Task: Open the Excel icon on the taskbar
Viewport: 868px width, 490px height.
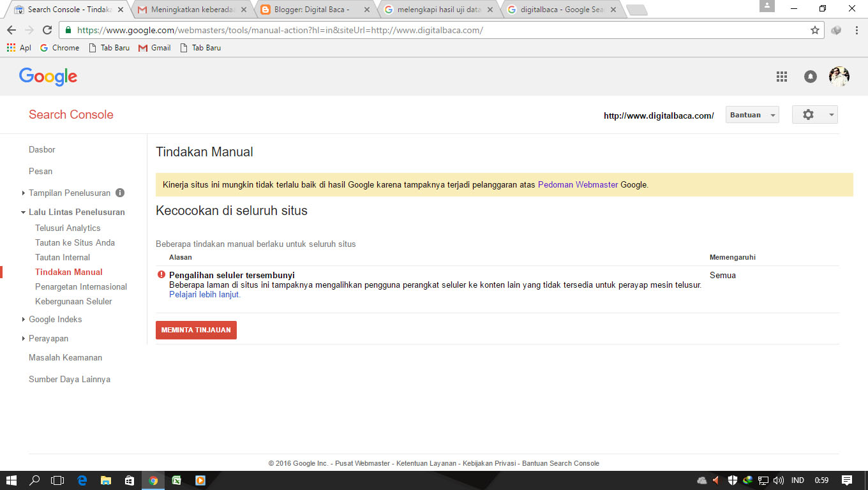Action: (x=176, y=480)
